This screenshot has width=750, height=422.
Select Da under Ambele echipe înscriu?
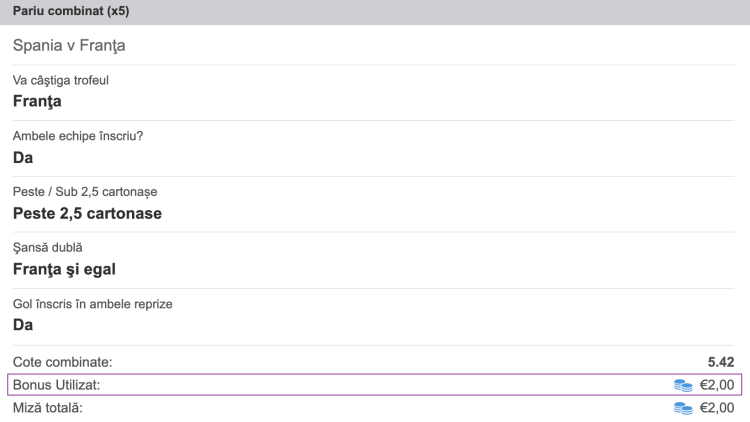23,157
